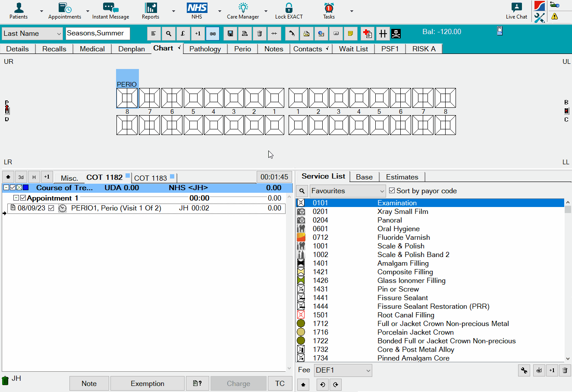Image resolution: width=572 pixels, height=392 pixels.
Task: Open the search magnifier icon in the toolbar
Action: [168, 33]
